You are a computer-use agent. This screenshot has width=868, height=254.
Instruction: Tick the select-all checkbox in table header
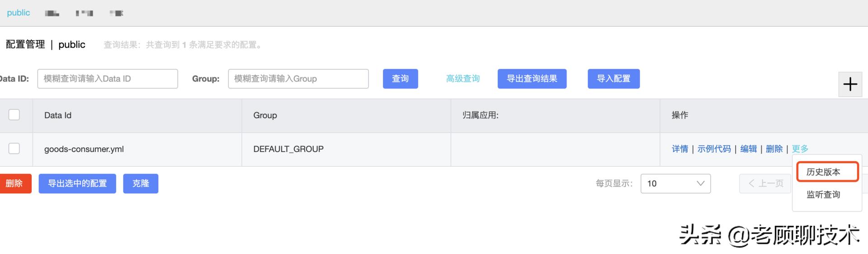[x=14, y=115]
